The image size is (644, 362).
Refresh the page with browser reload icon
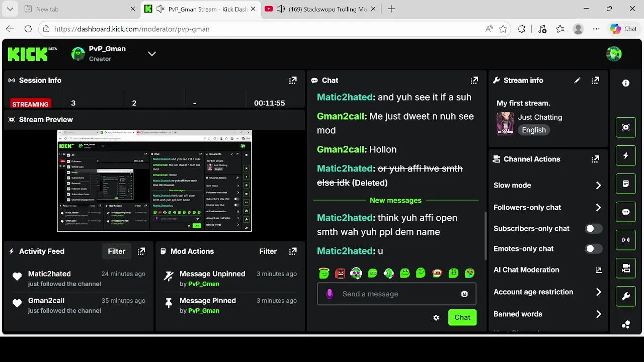coord(28,29)
